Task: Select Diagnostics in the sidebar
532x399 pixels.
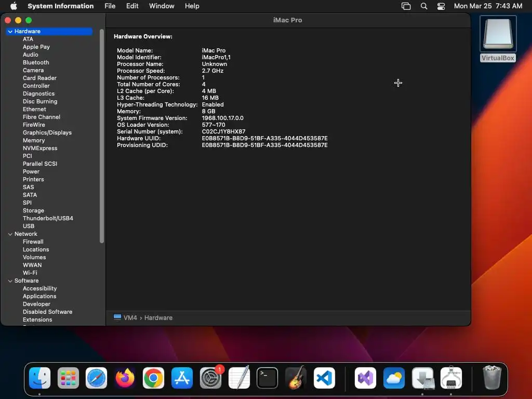Action: [x=38, y=94]
